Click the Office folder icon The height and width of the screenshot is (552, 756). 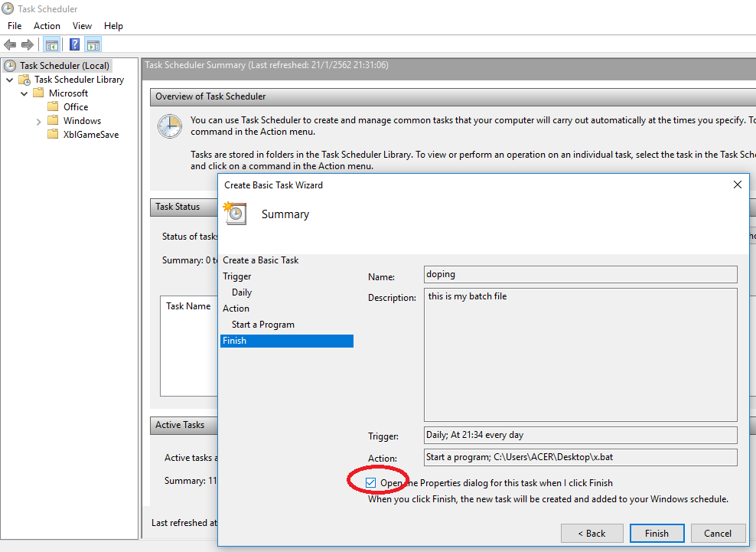(x=53, y=107)
